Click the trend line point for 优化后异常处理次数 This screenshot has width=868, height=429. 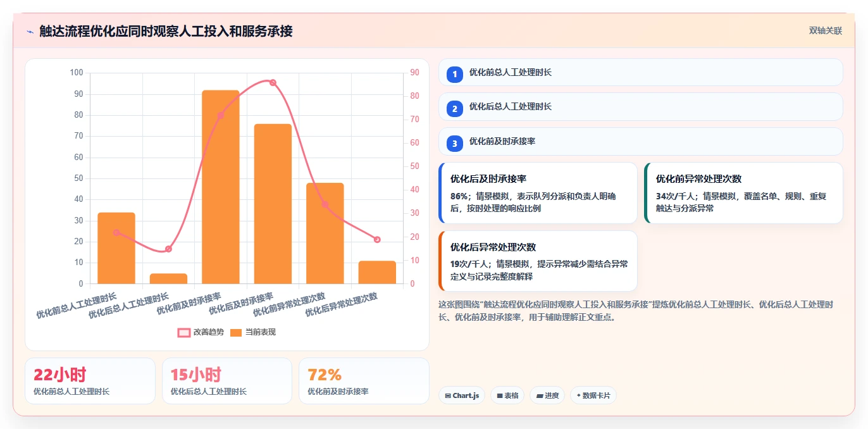(377, 239)
